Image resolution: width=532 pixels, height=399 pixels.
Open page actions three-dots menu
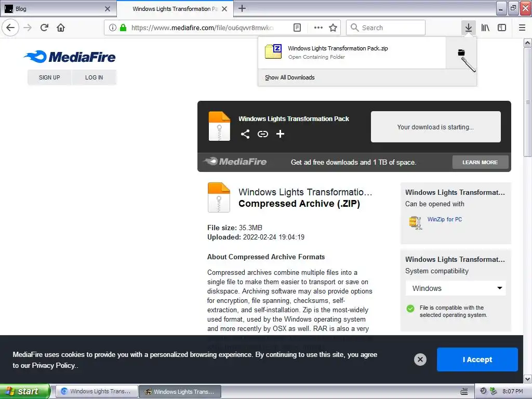pyautogui.click(x=318, y=28)
